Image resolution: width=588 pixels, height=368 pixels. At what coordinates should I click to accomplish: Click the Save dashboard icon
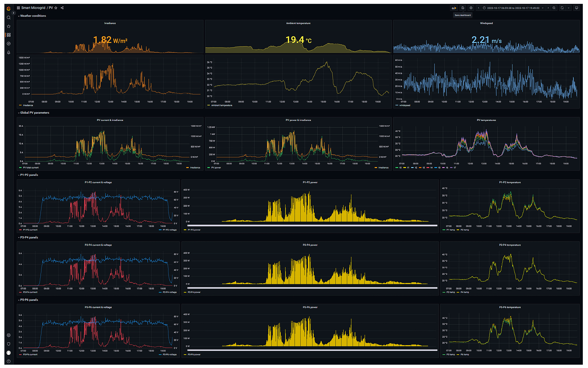463,8
